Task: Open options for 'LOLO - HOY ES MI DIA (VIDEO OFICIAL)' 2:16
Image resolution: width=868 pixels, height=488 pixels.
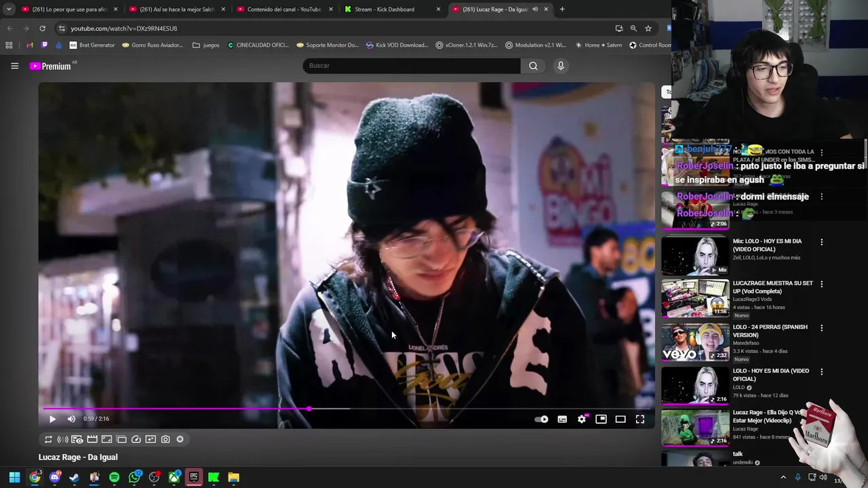Action: point(821,372)
